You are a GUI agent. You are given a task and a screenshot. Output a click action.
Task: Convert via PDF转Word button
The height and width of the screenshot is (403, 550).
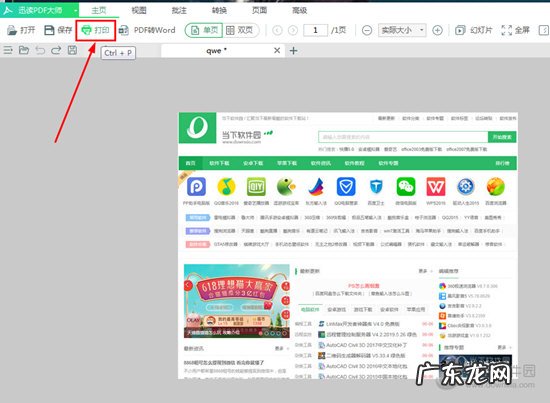tap(147, 30)
